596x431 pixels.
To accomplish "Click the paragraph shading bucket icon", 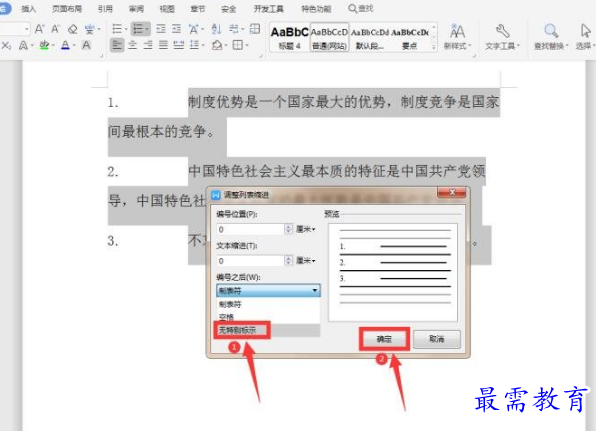I will point(217,45).
